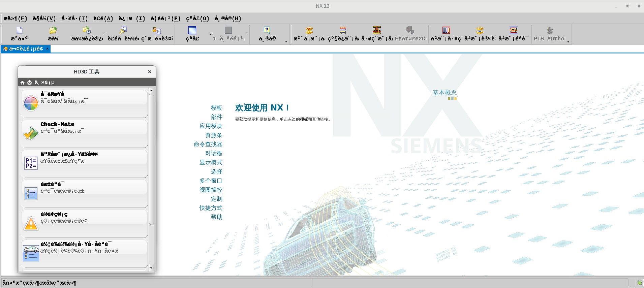Image resolution: width=644 pixels, height=288 pixels.
Task: Open the Check-Mate tool card
Action: point(85,134)
